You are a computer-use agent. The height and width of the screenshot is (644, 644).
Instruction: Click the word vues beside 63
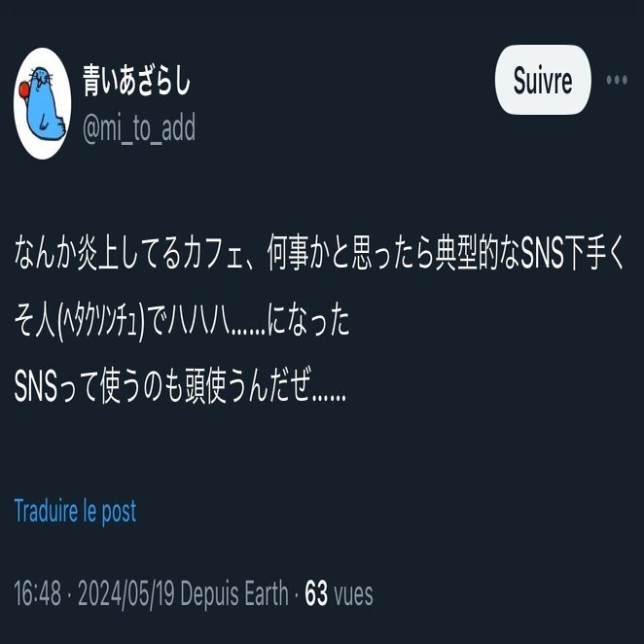tap(353, 594)
